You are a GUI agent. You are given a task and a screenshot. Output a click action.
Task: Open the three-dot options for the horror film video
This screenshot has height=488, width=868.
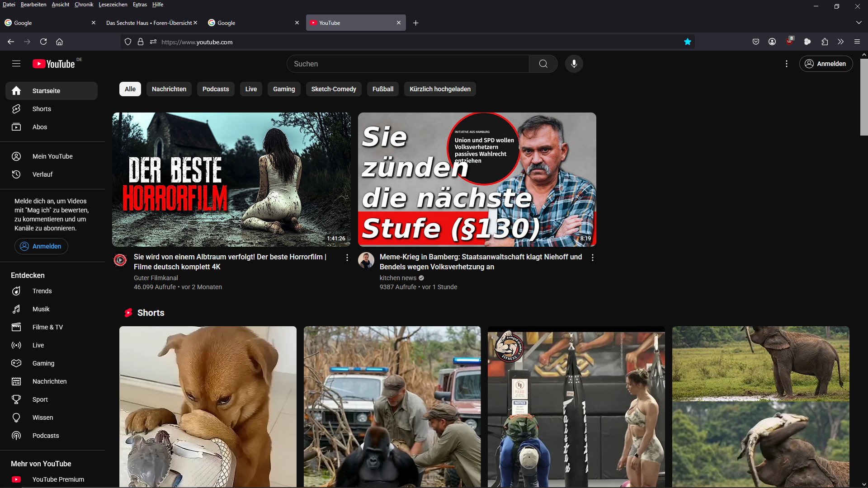pyautogui.click(x=347, y=257)
